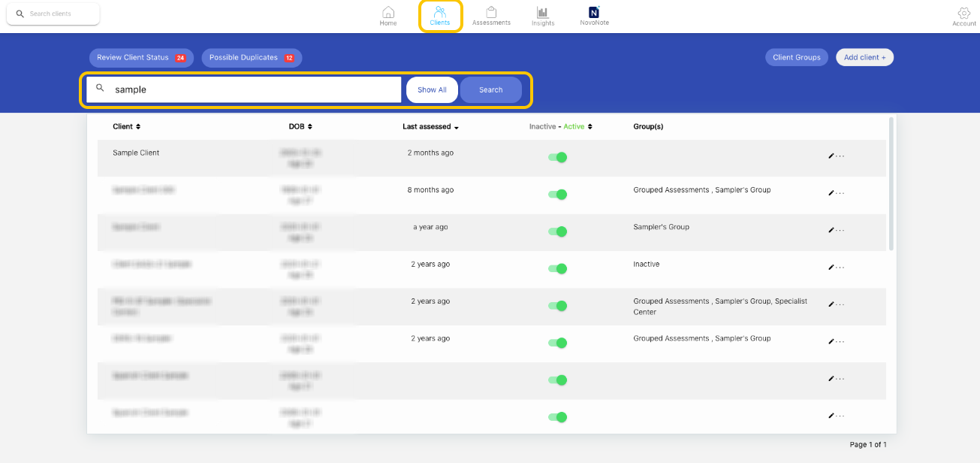The image size is (980, 463).
Task: View Possible Duplicates
Action: pyautogui.click(x=252, y=58)
